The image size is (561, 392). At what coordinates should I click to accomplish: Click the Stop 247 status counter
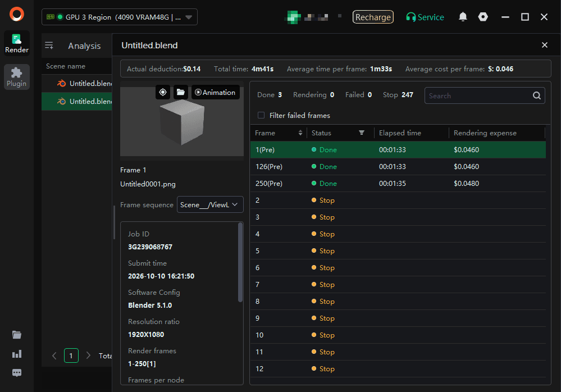coord(398,95)
